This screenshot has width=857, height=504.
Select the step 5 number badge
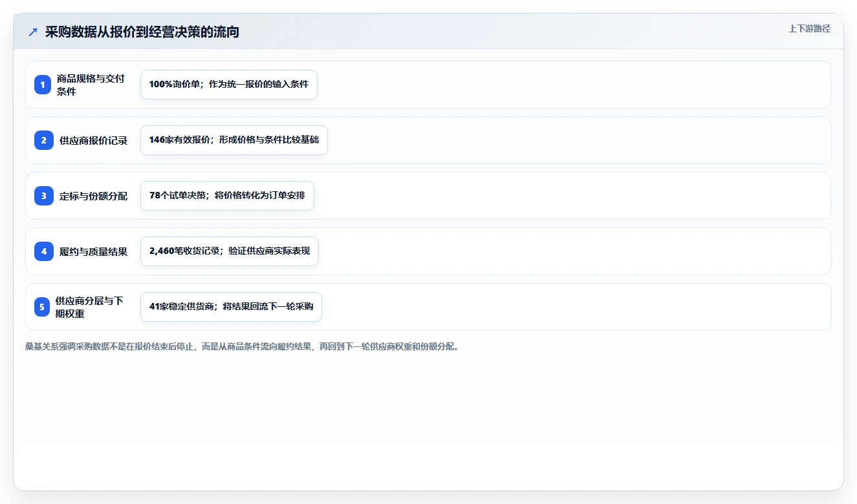(42, 307)
